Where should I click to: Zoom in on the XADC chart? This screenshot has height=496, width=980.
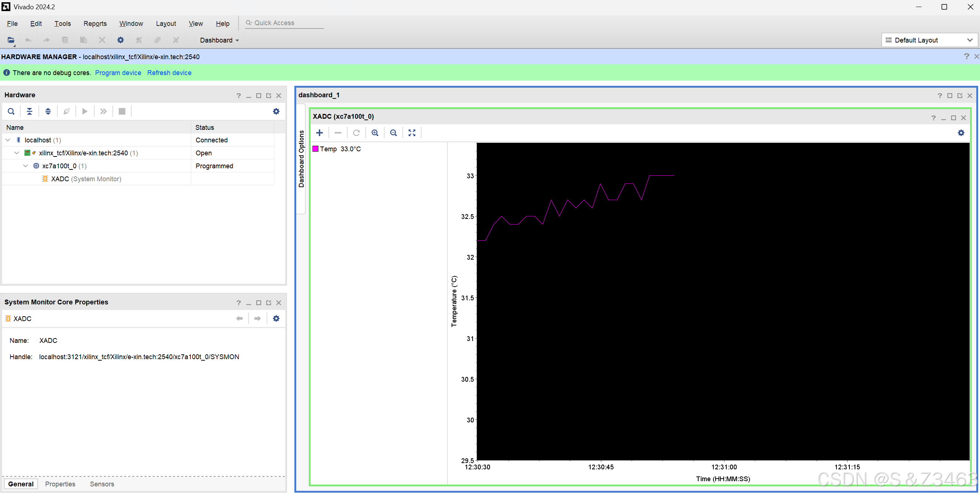click(375, 133)
